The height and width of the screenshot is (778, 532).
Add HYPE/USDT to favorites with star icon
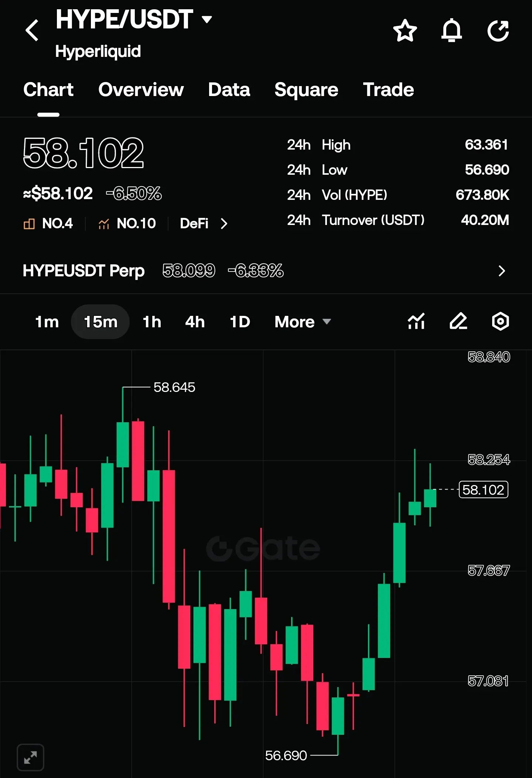tap(405, 31)
